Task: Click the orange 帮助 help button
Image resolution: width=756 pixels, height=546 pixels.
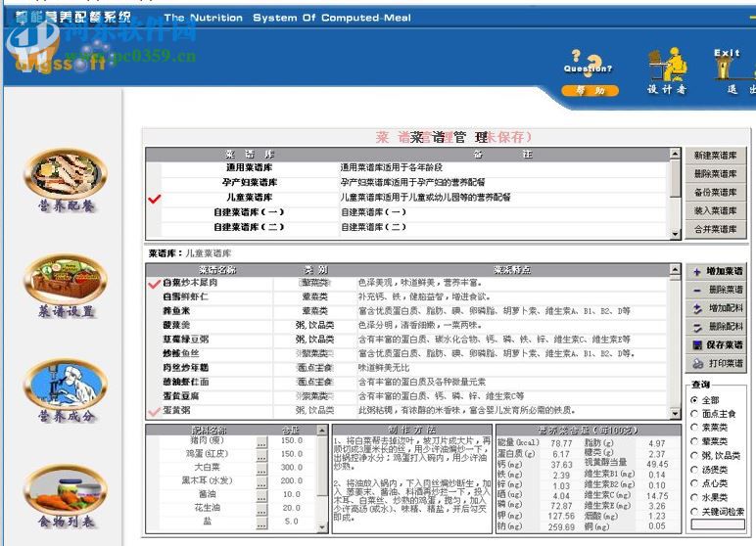Action: point(590,90)
